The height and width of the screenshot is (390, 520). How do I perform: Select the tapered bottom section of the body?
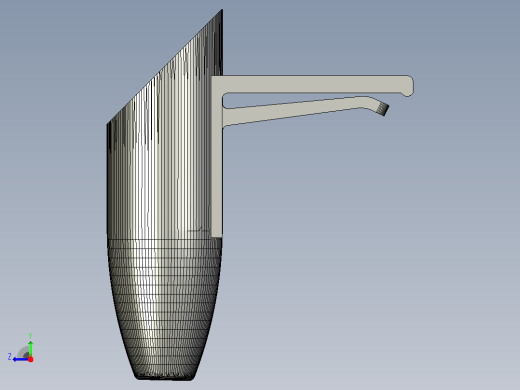point(164,309)
